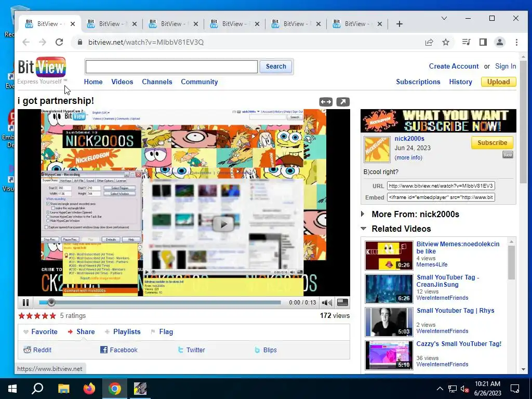This screenshot has height=399, width=532.
Task: Go back with Chrome's back arrow
Action: coord(26,42)
